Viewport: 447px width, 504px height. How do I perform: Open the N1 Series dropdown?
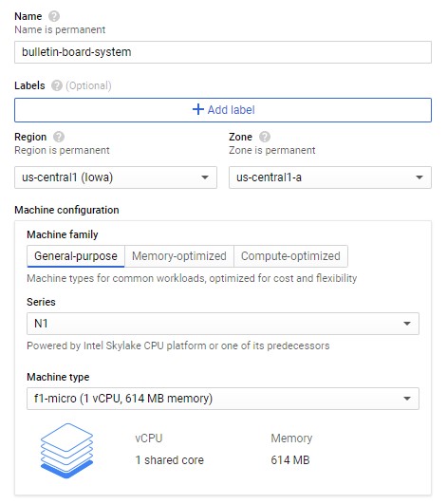click(x=223, y=324)
